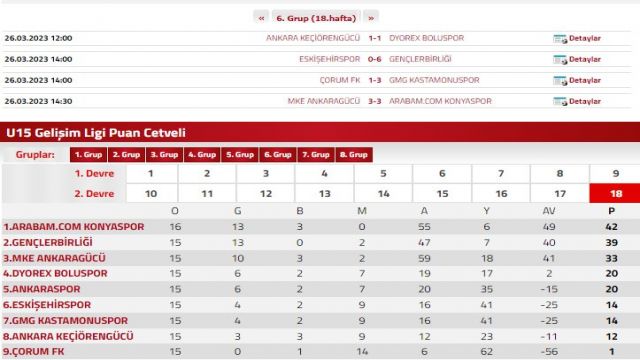The image size is (640, 360).
Task: Open 5.ANKARASPOR team in standings
Action: [x=42, y=289]
